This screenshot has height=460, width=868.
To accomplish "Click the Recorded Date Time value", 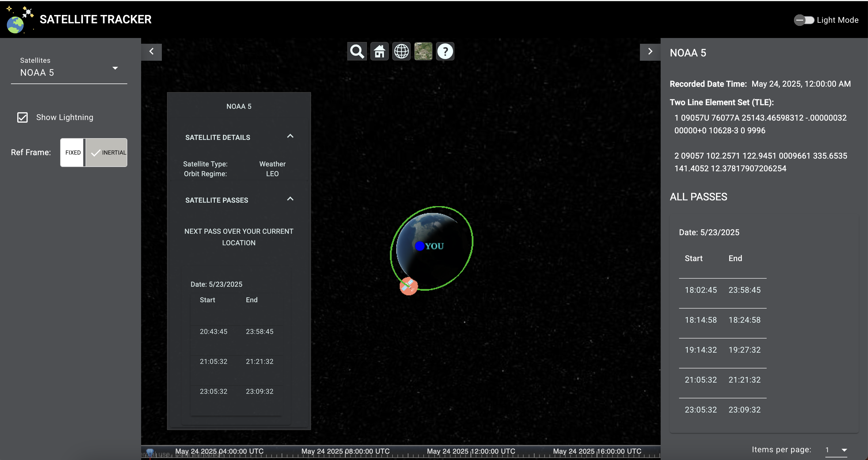I will click(801, 84).
